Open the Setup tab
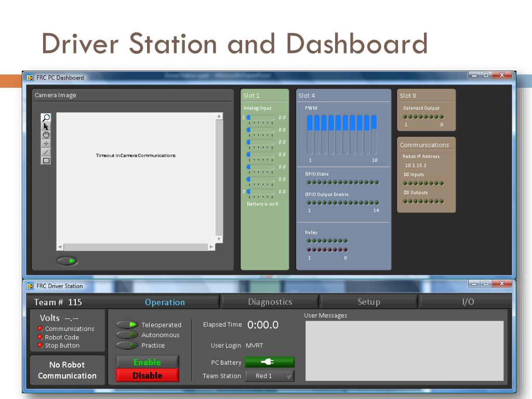Image resolution: width=532 pixels, height=399 pixels. (x=369, y=302)
